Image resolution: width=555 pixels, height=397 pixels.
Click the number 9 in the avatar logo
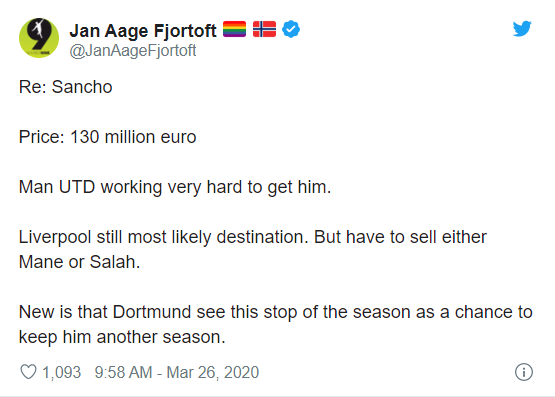pyautogui.click(x=40, y=35)
